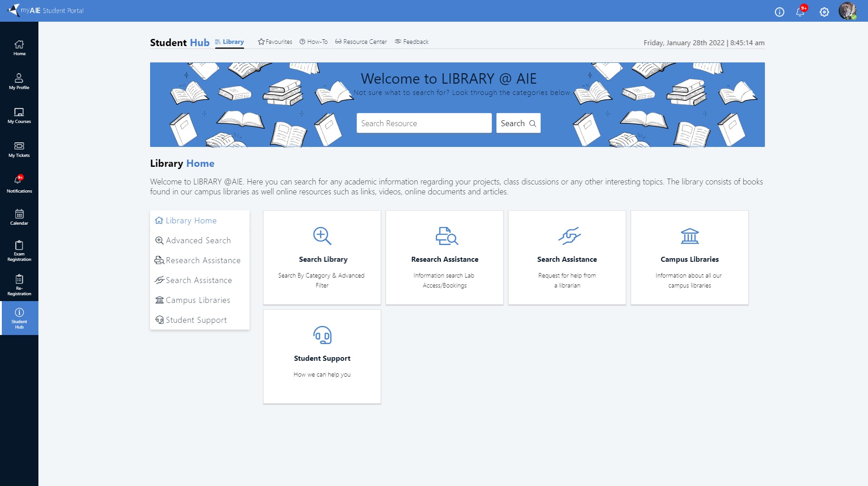Image resolution: width=868 pixels, height=486 pixels.
Task: Open the Search Library card title
Action: pos(323,259)
